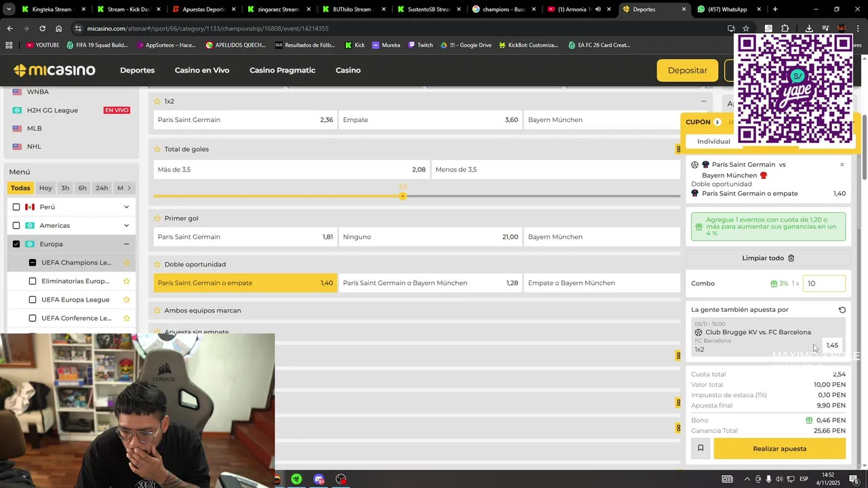868x488 pixels.
Task: Remove PSG vs Bayern selection from coupon
Action: tap(842, 165)
